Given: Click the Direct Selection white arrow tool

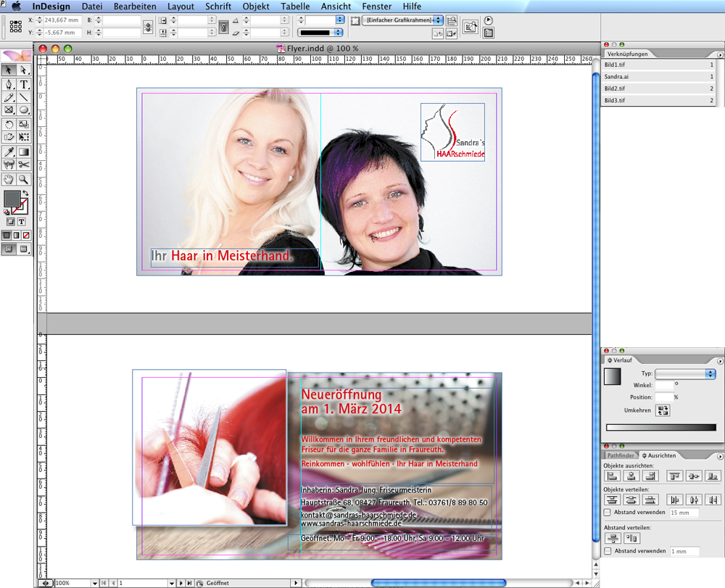Looking at the screenshot, I should pos(24,70).
